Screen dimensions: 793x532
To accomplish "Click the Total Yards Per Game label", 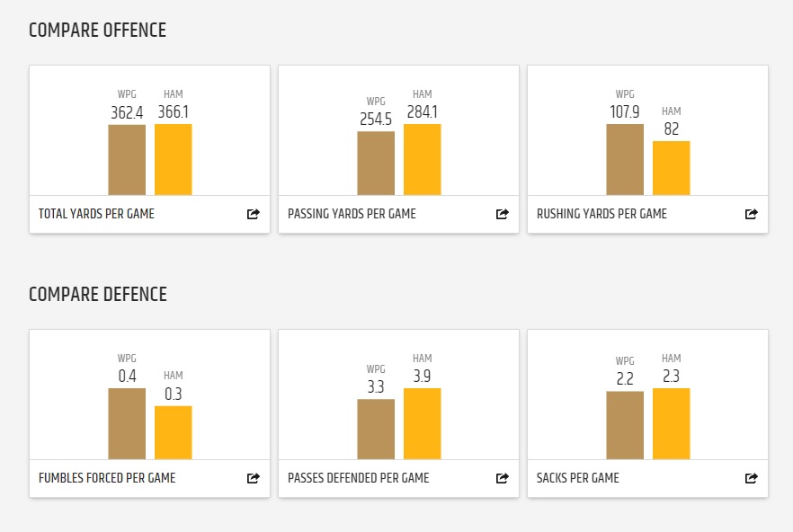I will [x=96, y=214].
